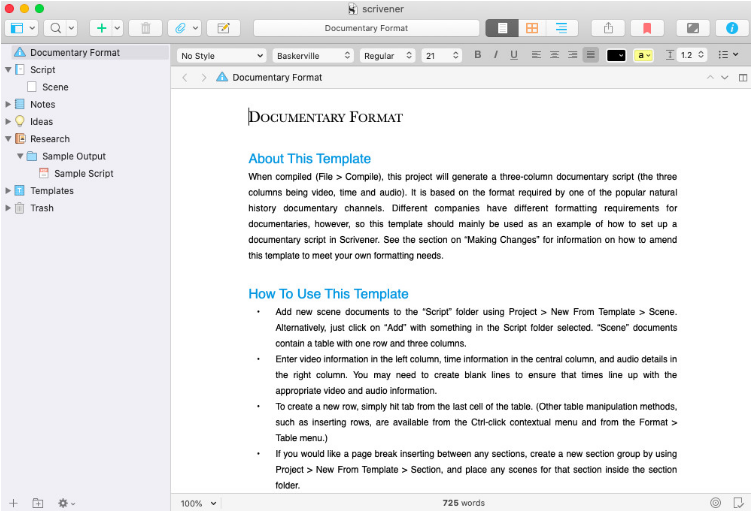Toggle italic formatting

click(496, 55)
